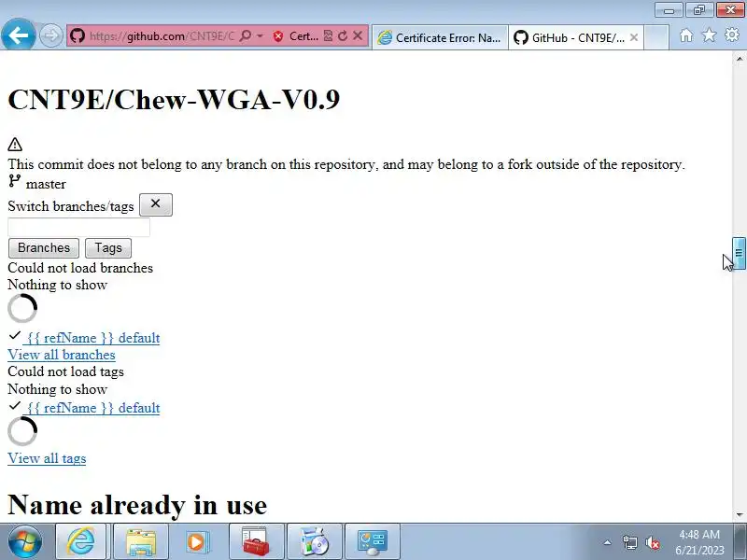Minimize the Internet Explorer window
The image size is (747, 560).
click(x=669, y=10)
